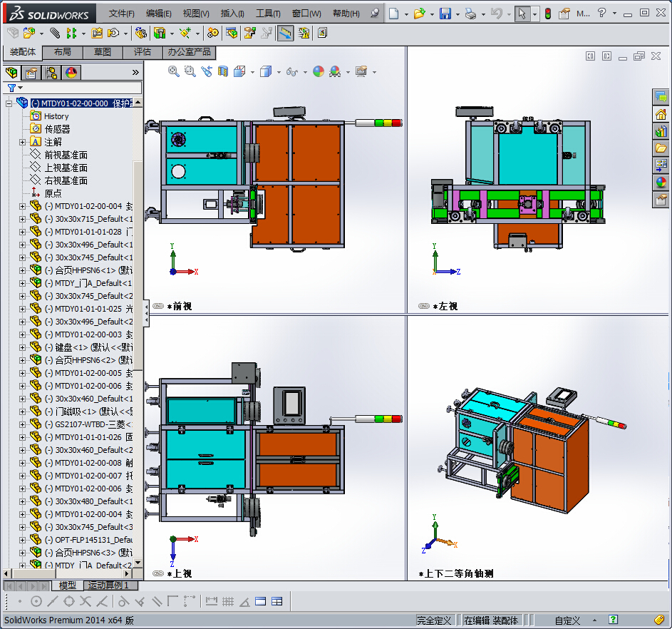Open the Design Library task pane icon

click(x=661, y=131)
